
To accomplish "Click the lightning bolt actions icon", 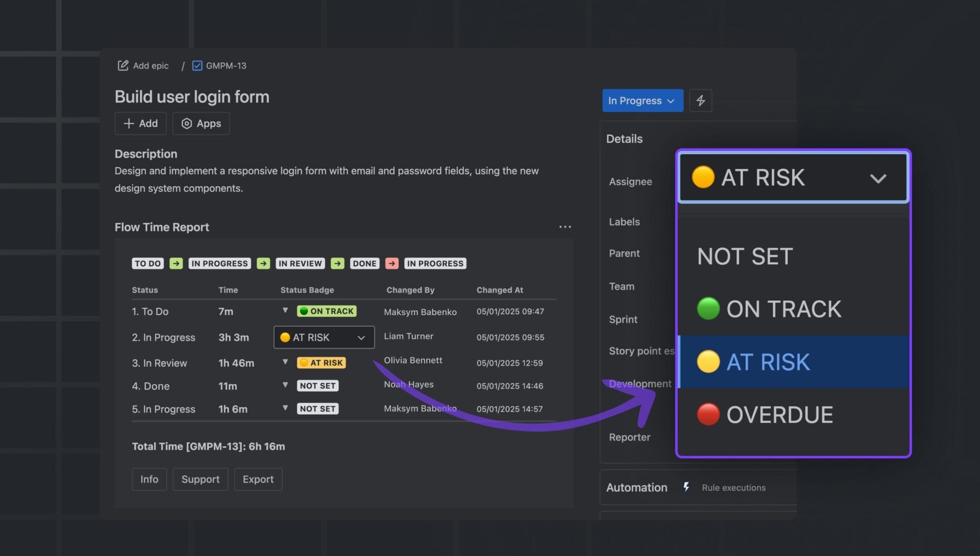I will click(x=700, y=100).
